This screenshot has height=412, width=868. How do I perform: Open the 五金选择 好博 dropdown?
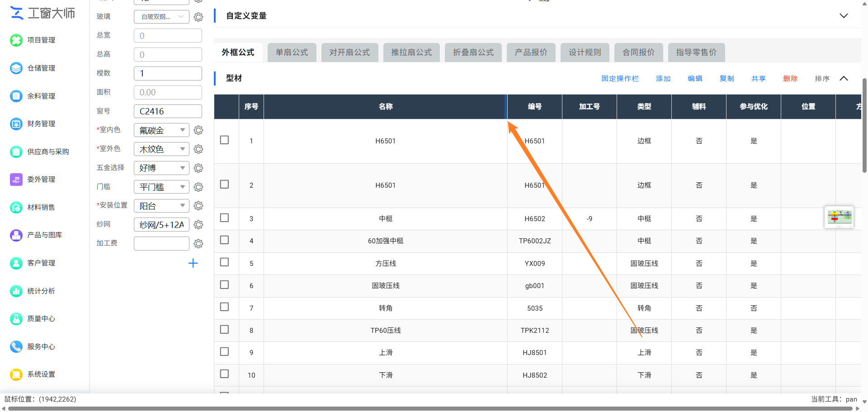coord(161,168)
